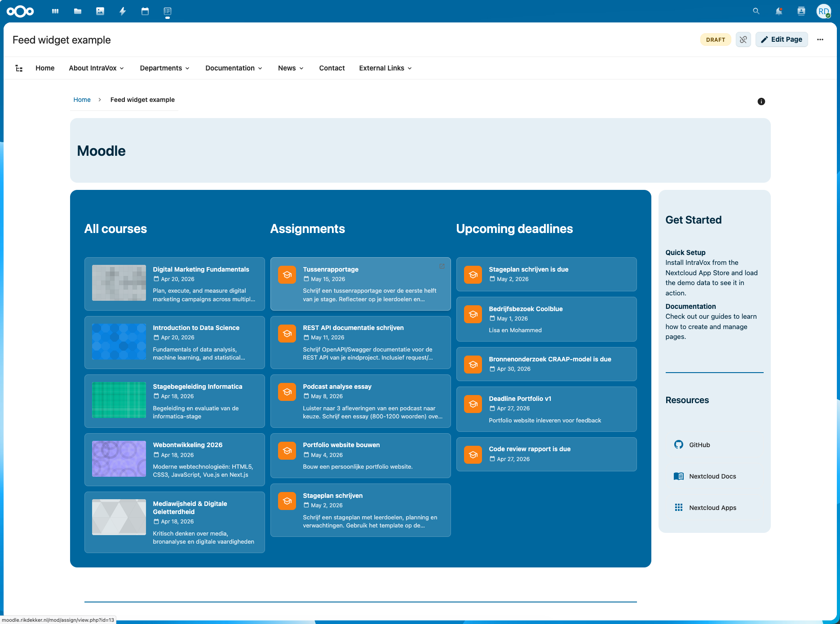Open the three-dot page actions menu

tap(820, 40)
